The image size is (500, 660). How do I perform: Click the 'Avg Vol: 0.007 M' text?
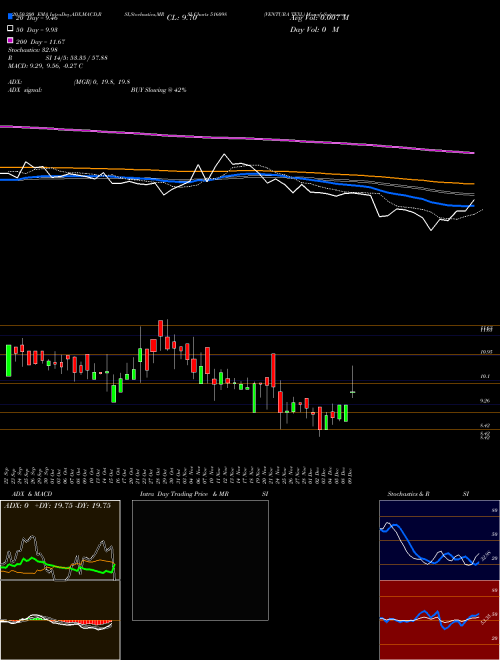click(x=320, y=18)
